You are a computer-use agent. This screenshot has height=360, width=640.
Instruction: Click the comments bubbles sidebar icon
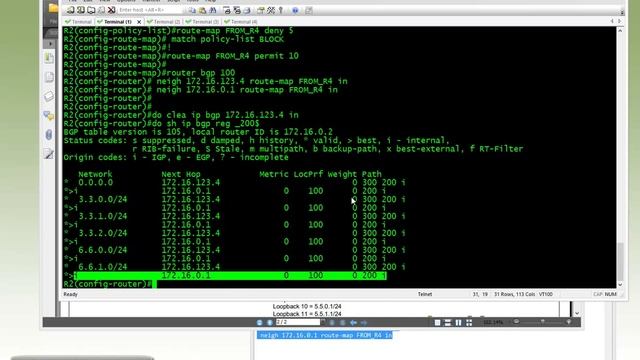click(49, 116)
